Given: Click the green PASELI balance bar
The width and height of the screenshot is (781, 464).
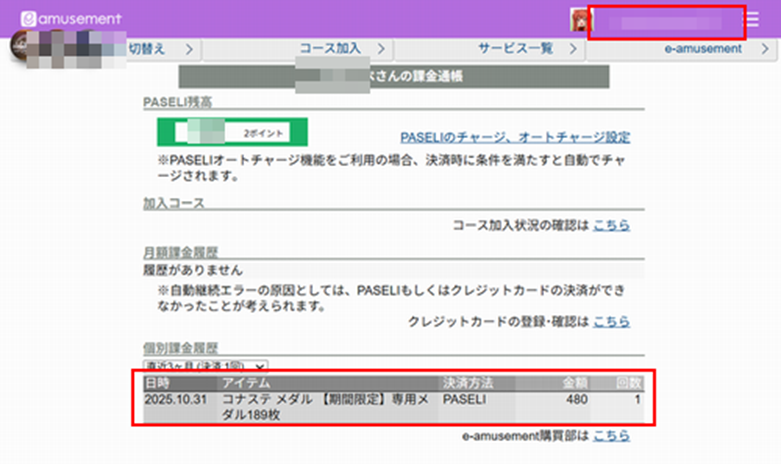Looking at the screenshot, I should pyautogui.click(x=232, y=132).
